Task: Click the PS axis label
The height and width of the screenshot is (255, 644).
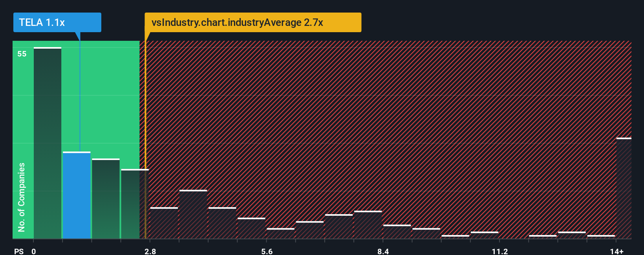Action: [x=19, y=251]
